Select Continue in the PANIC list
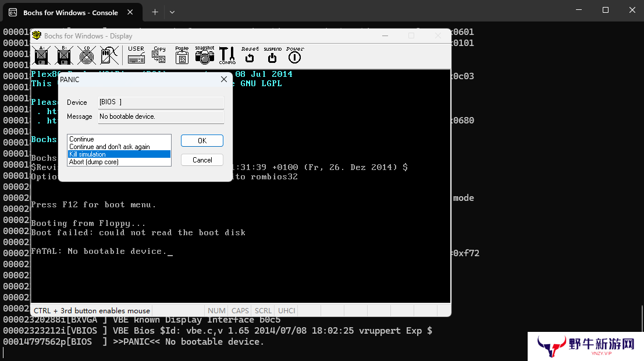644x361 pixels. click(x=119, y=139)
